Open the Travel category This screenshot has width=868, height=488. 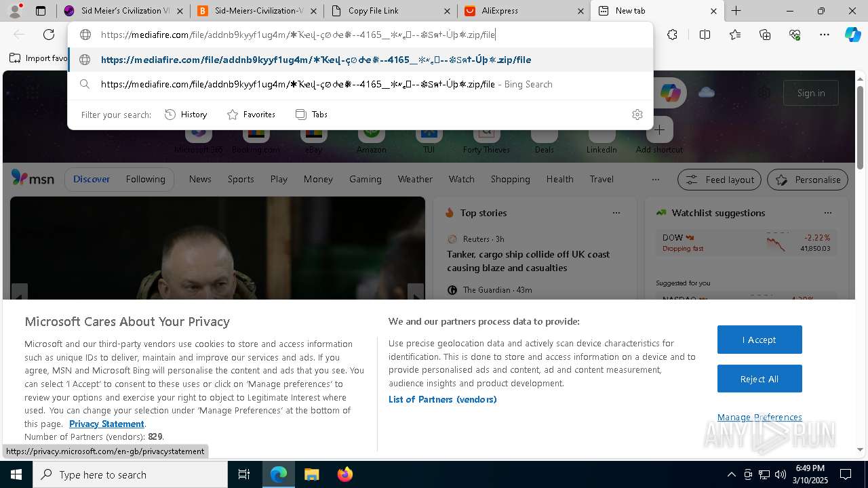tap(601, 179)
